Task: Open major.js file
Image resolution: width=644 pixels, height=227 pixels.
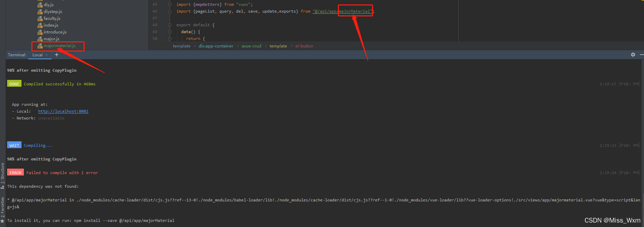Action: pos(51,39)
